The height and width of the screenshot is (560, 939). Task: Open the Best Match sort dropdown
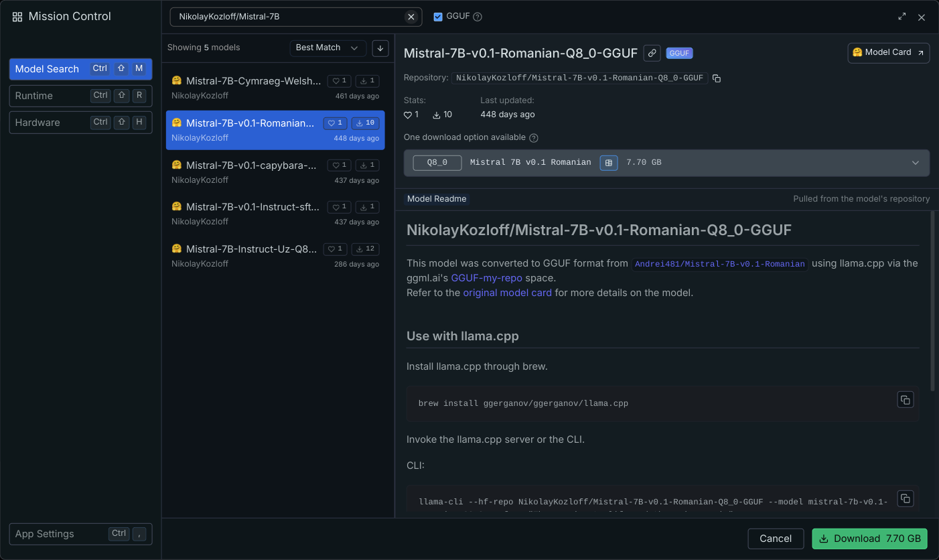coord(328,48)
